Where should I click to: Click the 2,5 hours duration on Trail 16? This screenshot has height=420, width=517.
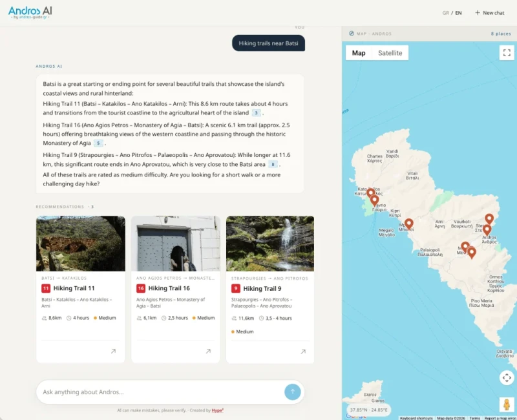(x=174, y=318)
